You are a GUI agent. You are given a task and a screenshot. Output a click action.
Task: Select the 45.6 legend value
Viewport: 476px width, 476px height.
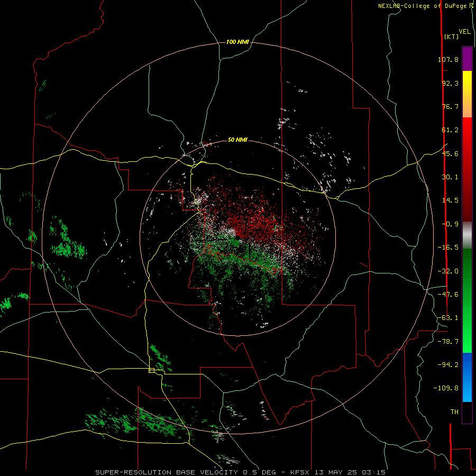pos(450,153)
